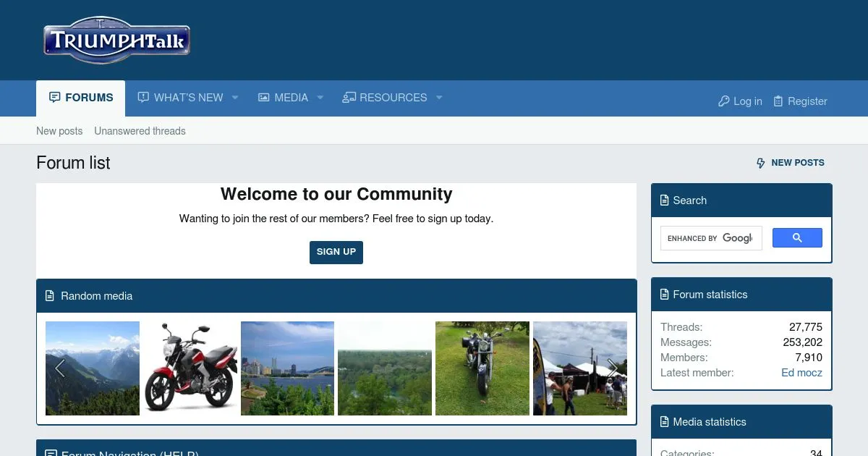Open the event tents thumbnail
This screenshot has width=868, height=456.
click(x=580, y=368)
